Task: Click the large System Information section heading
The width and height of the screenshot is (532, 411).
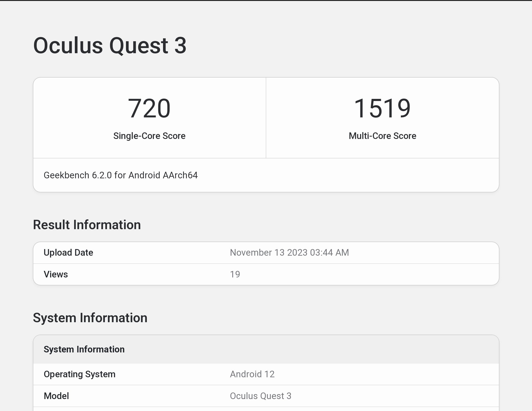Action: coord(90,318)
